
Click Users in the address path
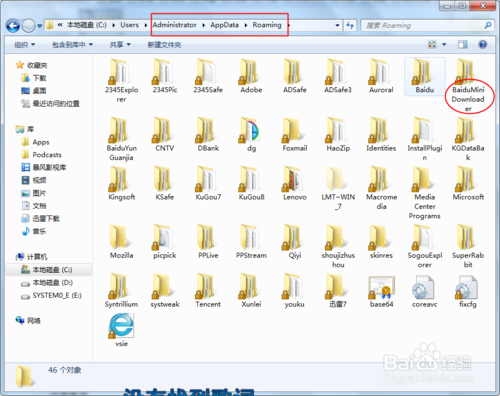(130, 25)
